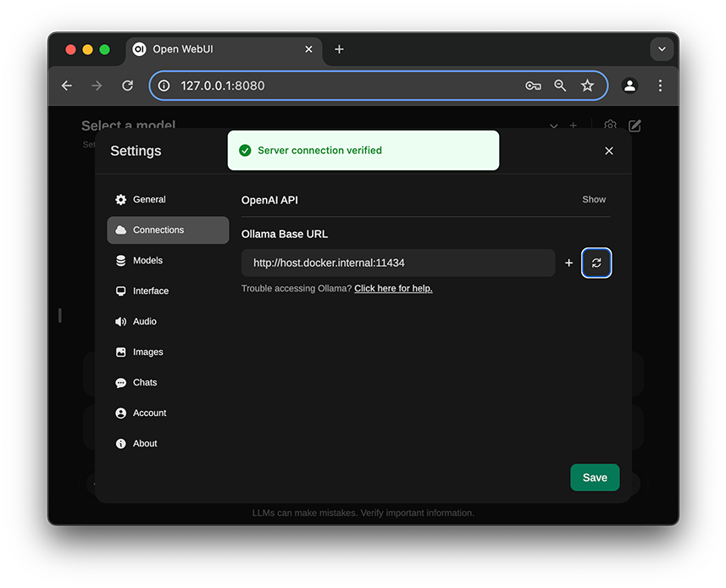The width and height of the screenshot is (726, 588).
Task: Open the General settings section
Action: coord(168,200)
